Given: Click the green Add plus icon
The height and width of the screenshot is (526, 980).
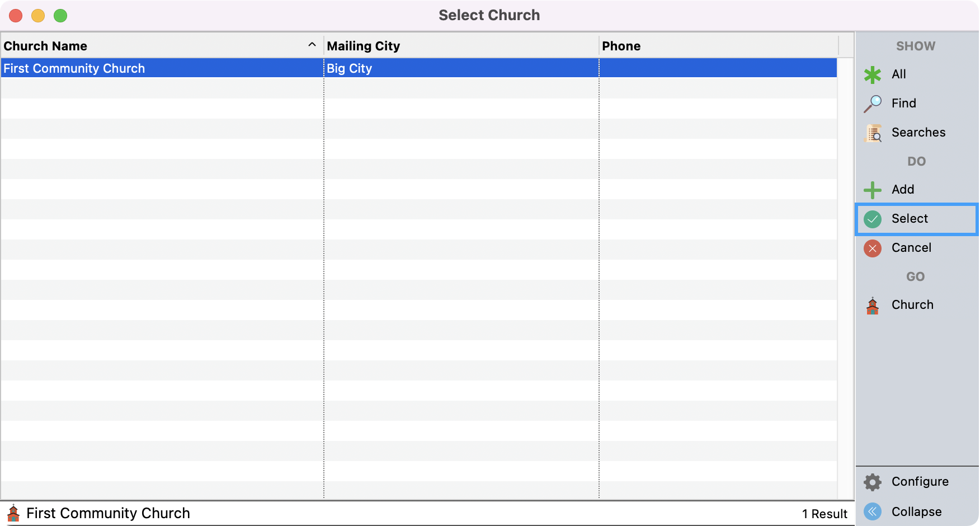Looking at the screenshot, I should coord(873,190).
